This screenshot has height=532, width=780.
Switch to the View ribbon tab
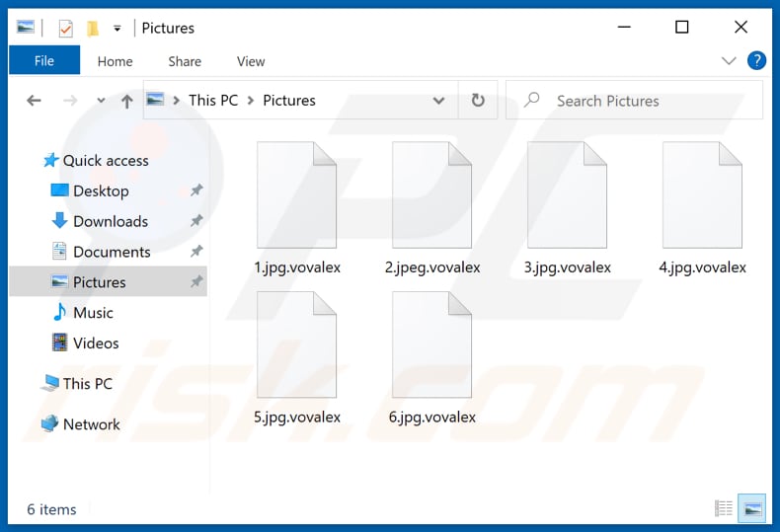[x=251, y=61]
